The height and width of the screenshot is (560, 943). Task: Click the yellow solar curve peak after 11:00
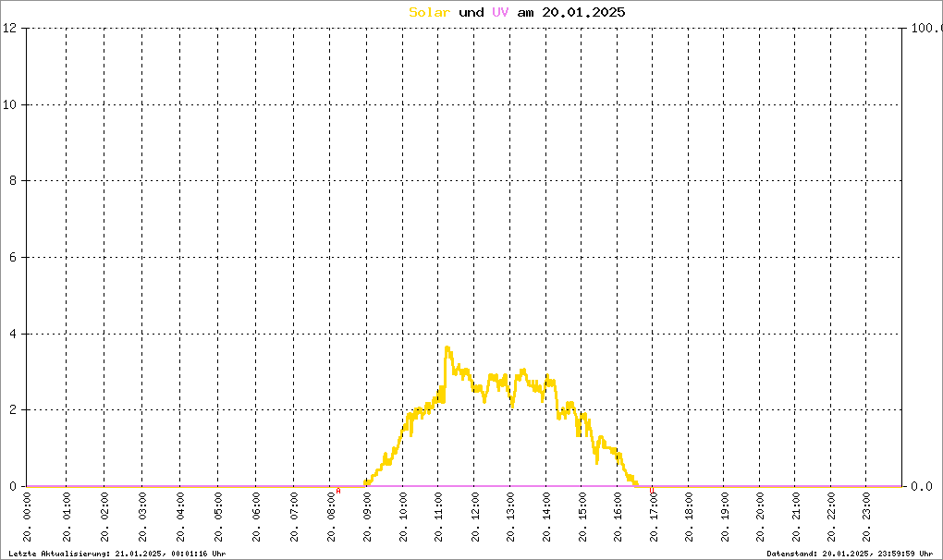pyautogui.click(x=447, y=347)
